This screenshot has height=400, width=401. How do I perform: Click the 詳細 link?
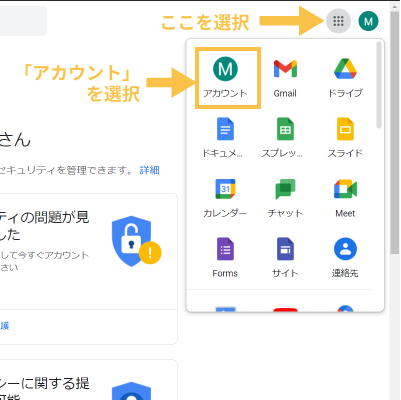pos(149,171)
